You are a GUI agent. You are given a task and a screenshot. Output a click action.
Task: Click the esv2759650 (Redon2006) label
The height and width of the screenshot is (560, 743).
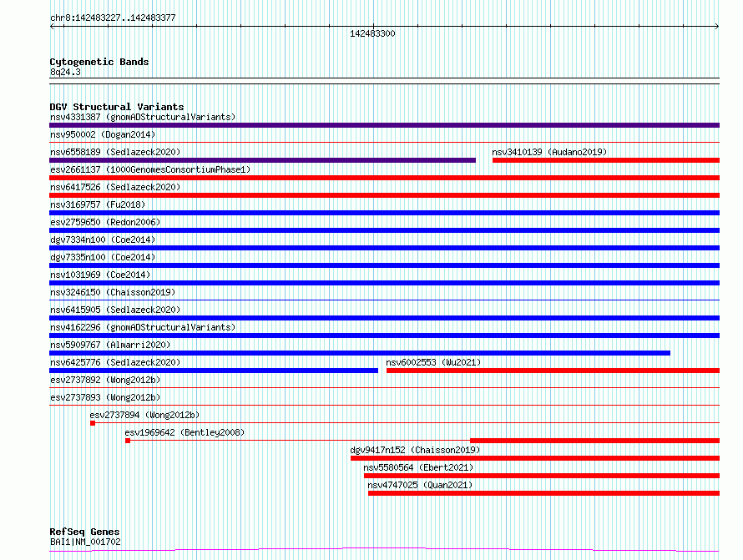click(105, 222)
